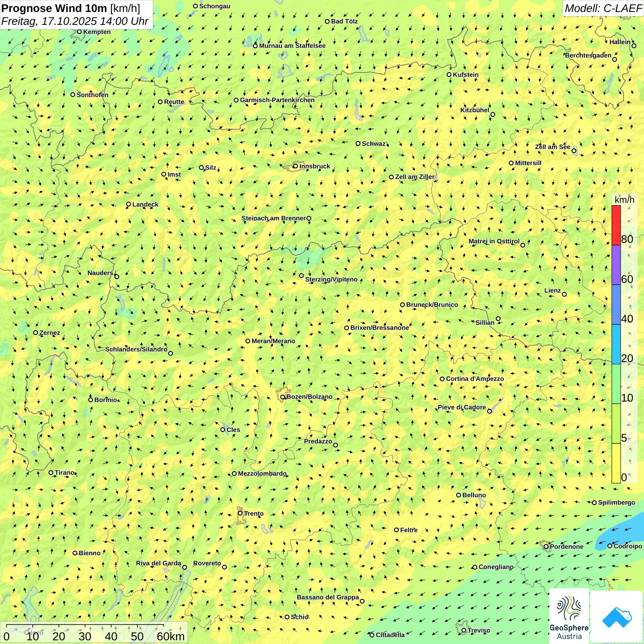Viewport: 644px width, 644px height.
Task: Click the Matrei in Osttirol label
Action: click(x=494, y=241)
